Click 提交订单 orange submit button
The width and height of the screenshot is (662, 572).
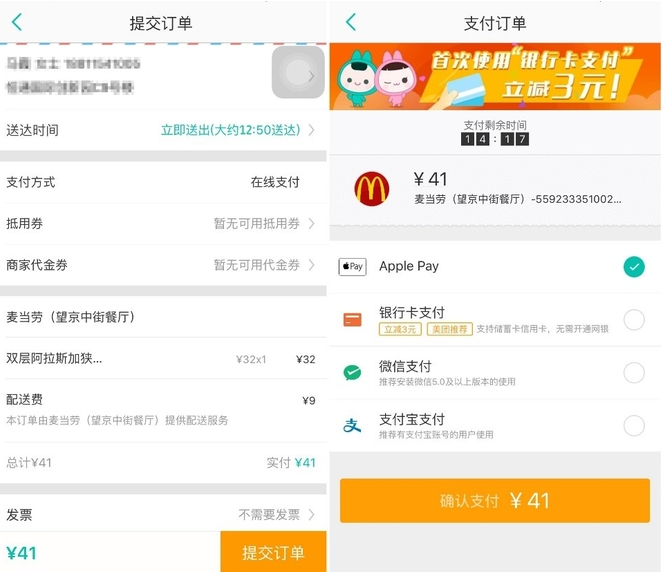click(x=273, y=552)
